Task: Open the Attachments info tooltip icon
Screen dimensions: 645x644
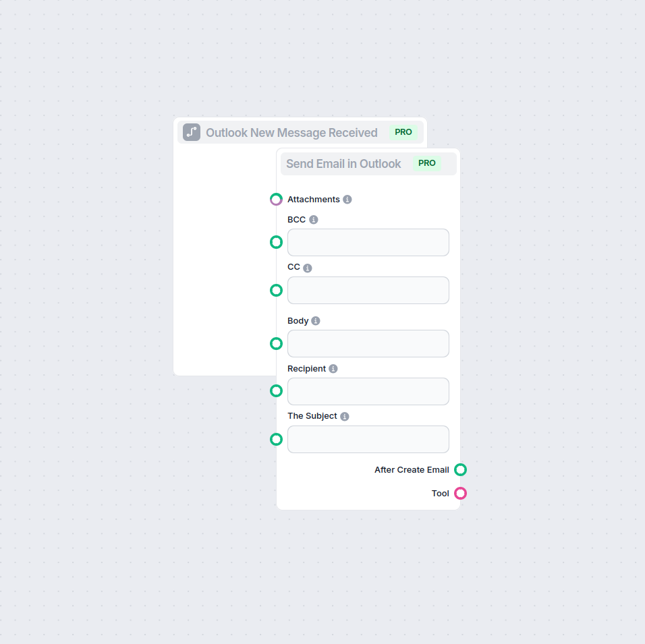Action: (x=347, y=199)
